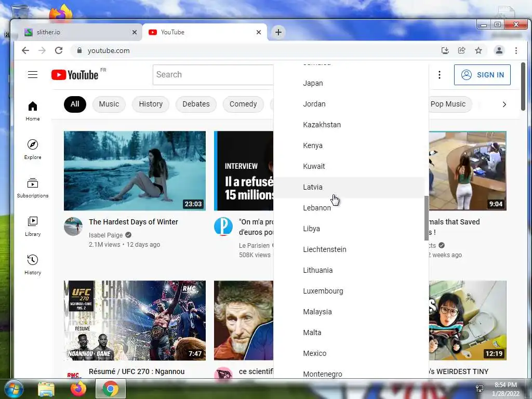Screen dimensions: 532x399
Task: Open the 9:04 video thumbnail
Action: pyautogui.click(x=468, y=170)
